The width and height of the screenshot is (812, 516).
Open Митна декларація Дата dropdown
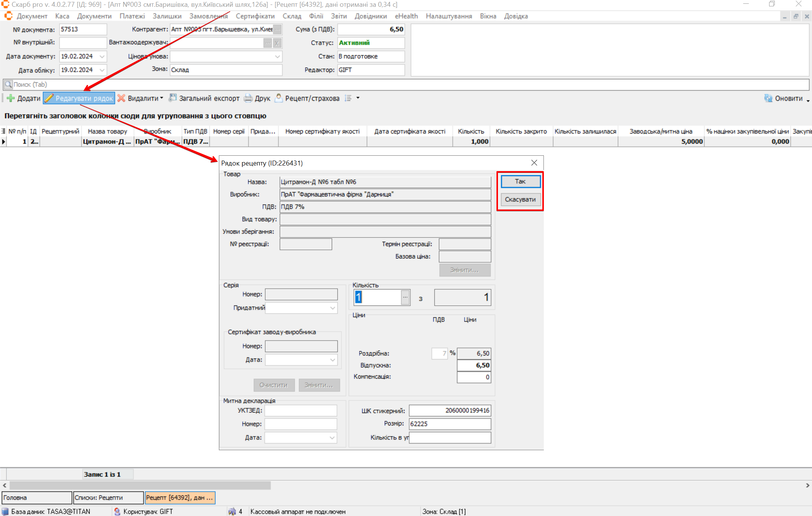[332, 437]
